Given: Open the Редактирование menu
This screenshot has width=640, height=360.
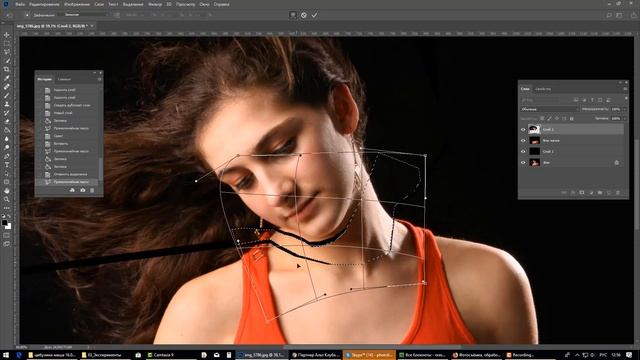Looking at the screenshot, I should [44, 4].
